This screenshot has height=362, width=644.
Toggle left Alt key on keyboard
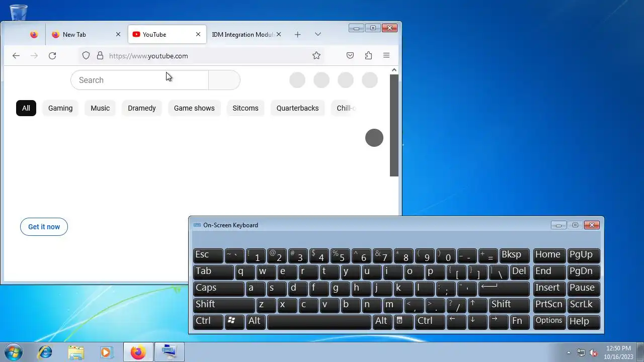click(x=256, y=322)
